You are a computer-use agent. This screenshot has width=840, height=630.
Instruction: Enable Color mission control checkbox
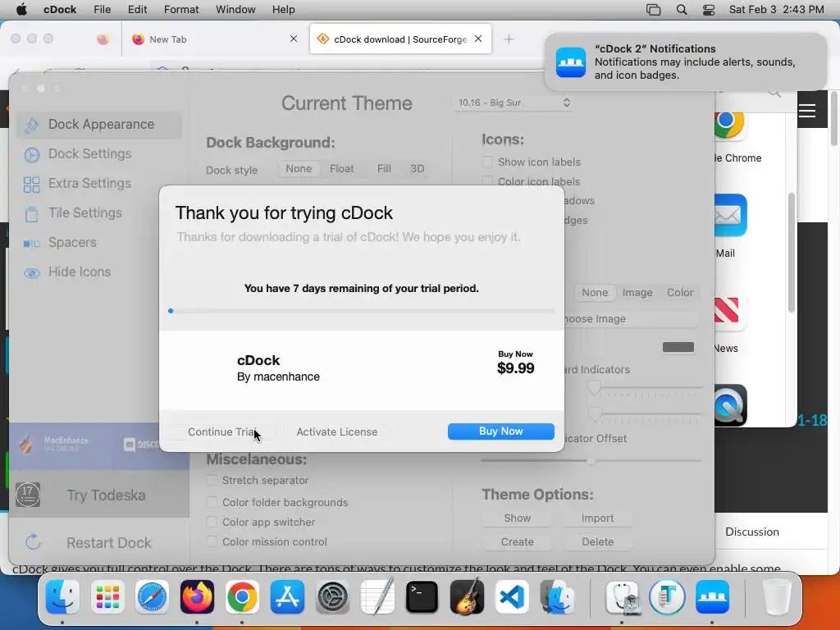click(212, 541)
